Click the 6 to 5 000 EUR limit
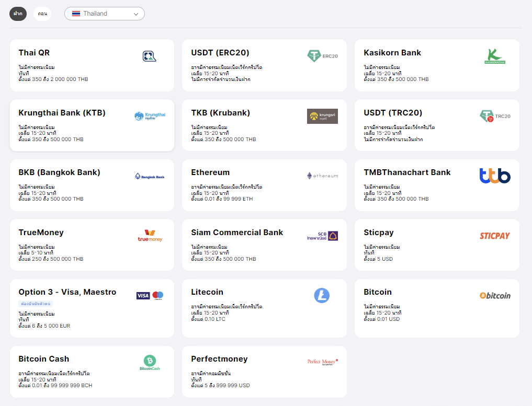This screenshot has height=406, width=532. click(x=44, y=326)
